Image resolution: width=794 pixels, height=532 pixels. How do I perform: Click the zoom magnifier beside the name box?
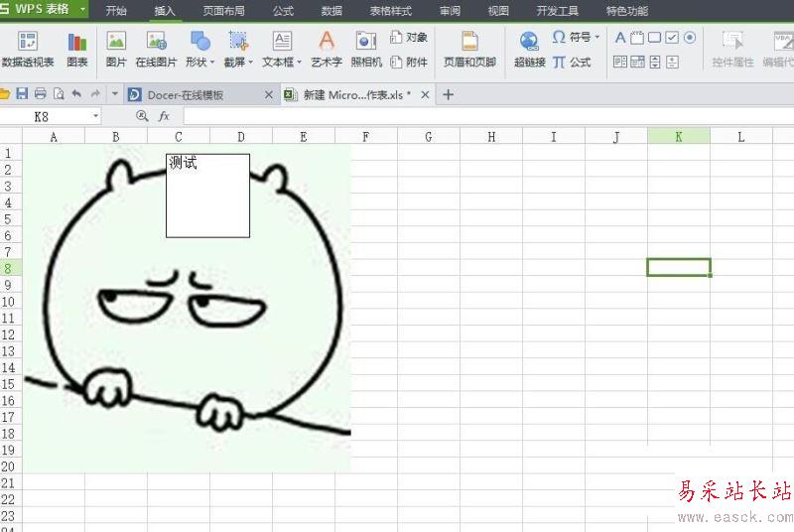[x=142, y=116]
